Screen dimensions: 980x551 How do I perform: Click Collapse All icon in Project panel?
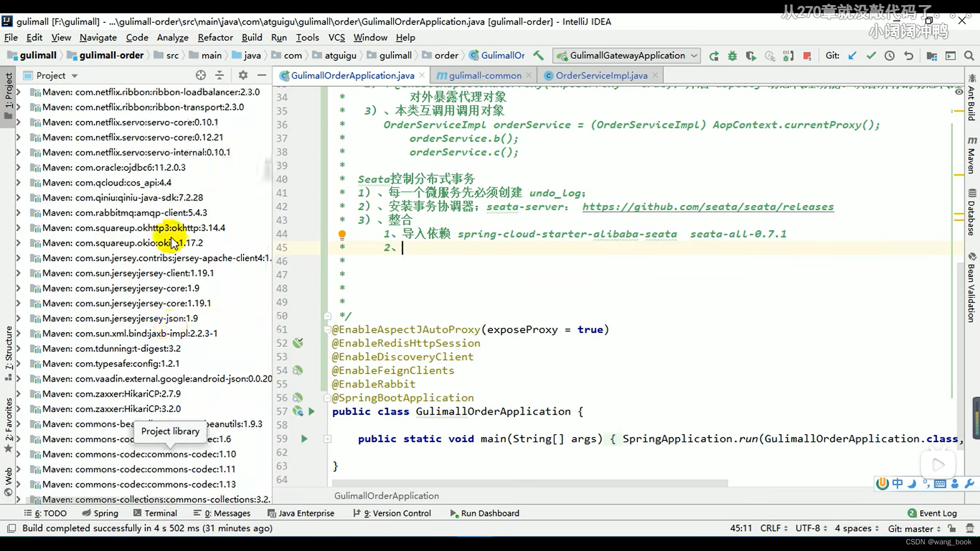(219, 76)
